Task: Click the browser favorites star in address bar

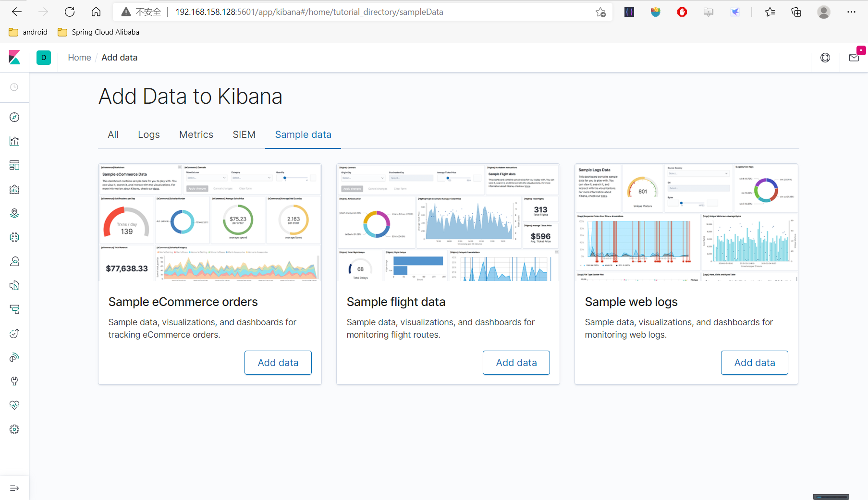Action: click(600, 12)
